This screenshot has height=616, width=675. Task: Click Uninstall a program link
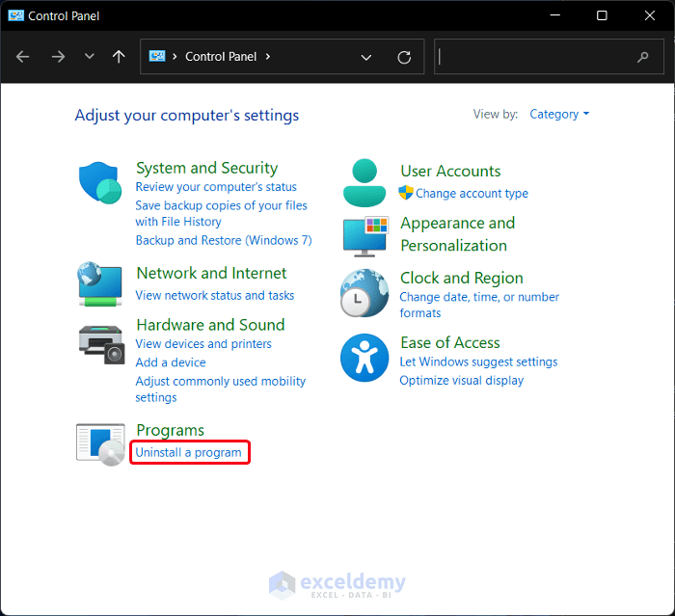[x=189, y=452]
